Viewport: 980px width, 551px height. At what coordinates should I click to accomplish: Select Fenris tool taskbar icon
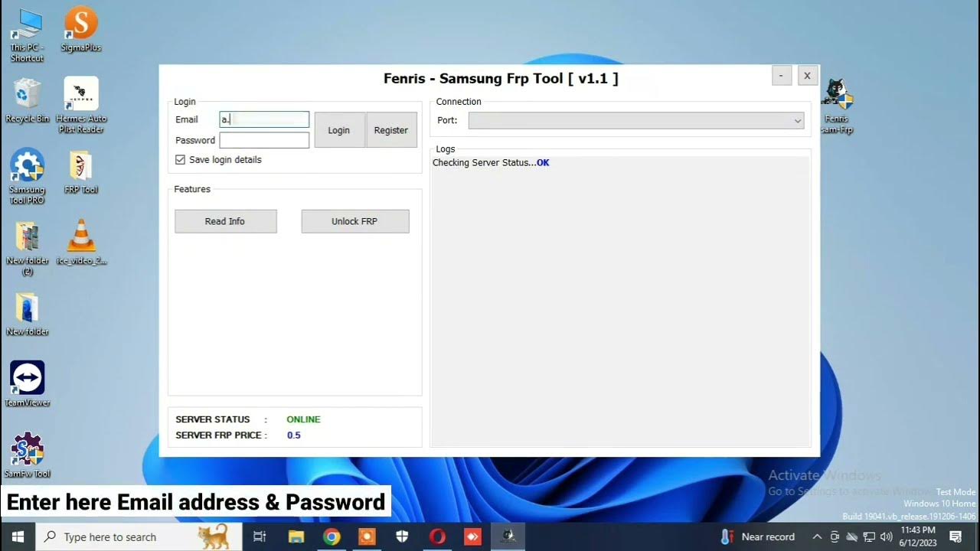pos(508,536)
